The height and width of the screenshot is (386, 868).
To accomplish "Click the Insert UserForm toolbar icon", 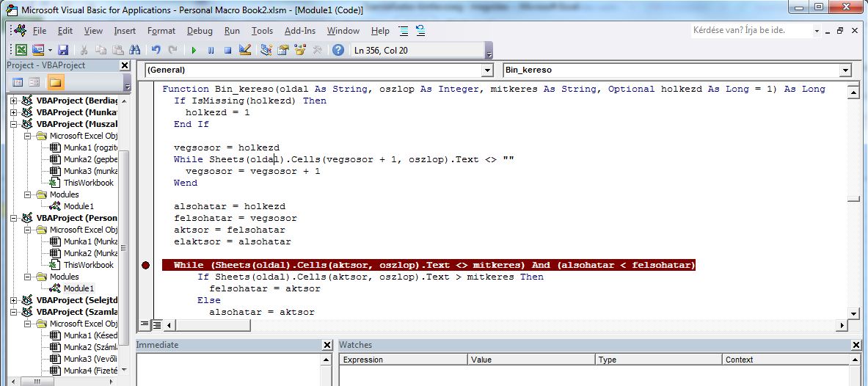I will click(x=37, y=50).
